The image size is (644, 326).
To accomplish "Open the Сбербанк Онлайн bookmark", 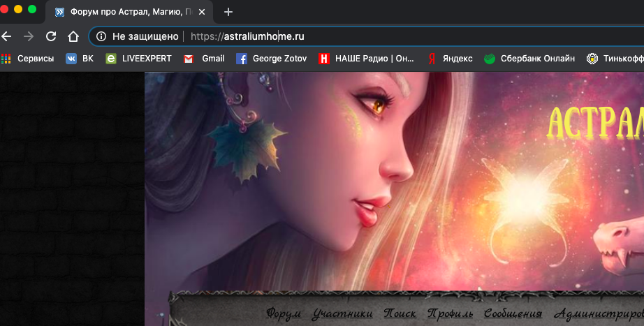I will pos(529,59).
